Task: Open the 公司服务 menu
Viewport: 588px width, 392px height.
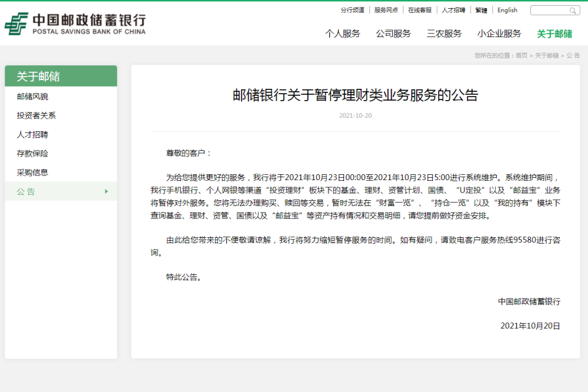Action: click(393, 34)
